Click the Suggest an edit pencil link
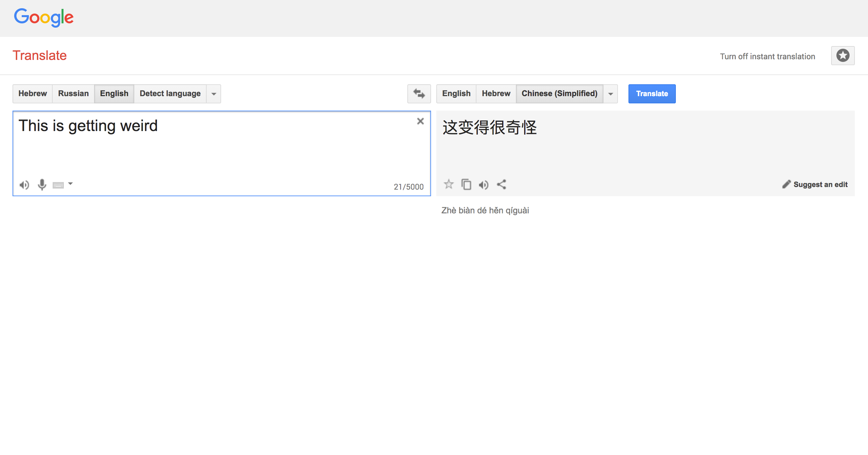Screen dimensions: 868x455 [815, 184]
